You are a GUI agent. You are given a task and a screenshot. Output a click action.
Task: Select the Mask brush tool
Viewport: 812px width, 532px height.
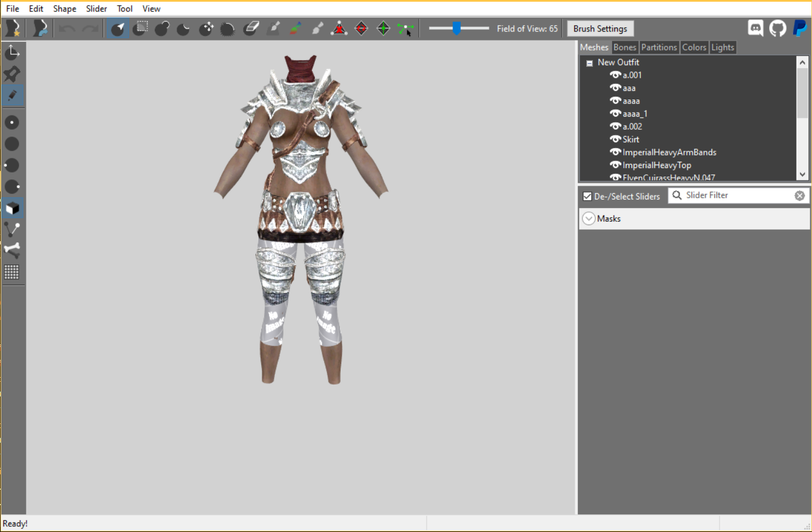140,29
